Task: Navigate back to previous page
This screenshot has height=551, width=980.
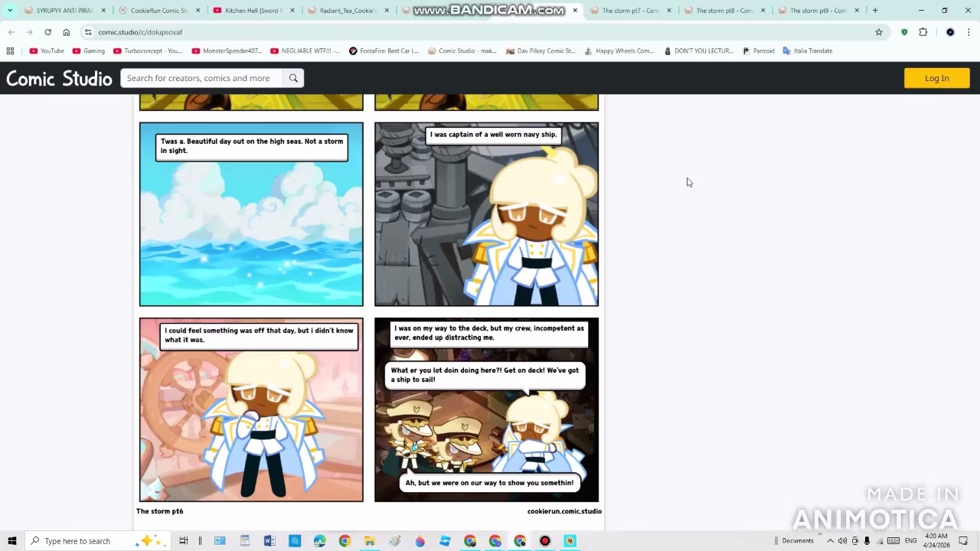Action: (x=11, y=32)
